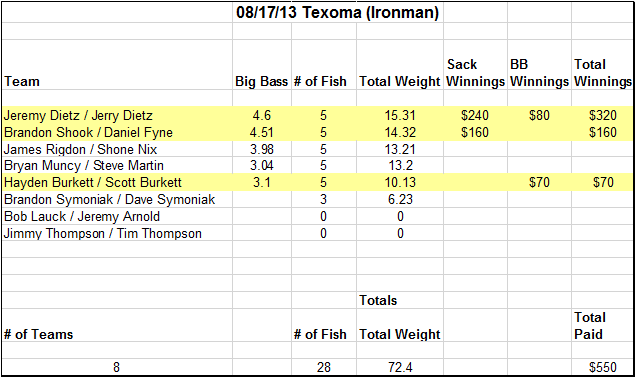Click the $320 total winnings cell
Viewport: 638px width, 380px height.
pyautogui.click(x=603, y=116)
